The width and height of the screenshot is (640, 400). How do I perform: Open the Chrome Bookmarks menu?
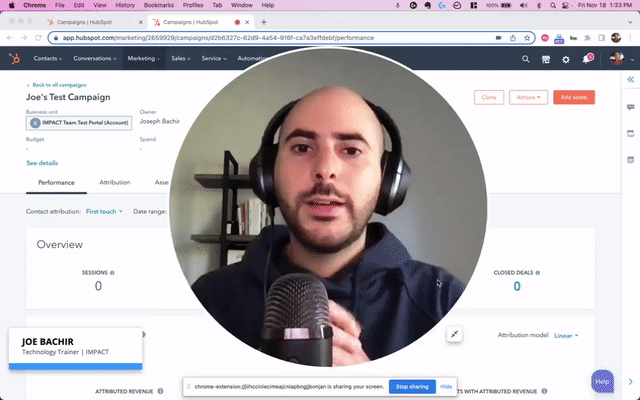[159, 5]
